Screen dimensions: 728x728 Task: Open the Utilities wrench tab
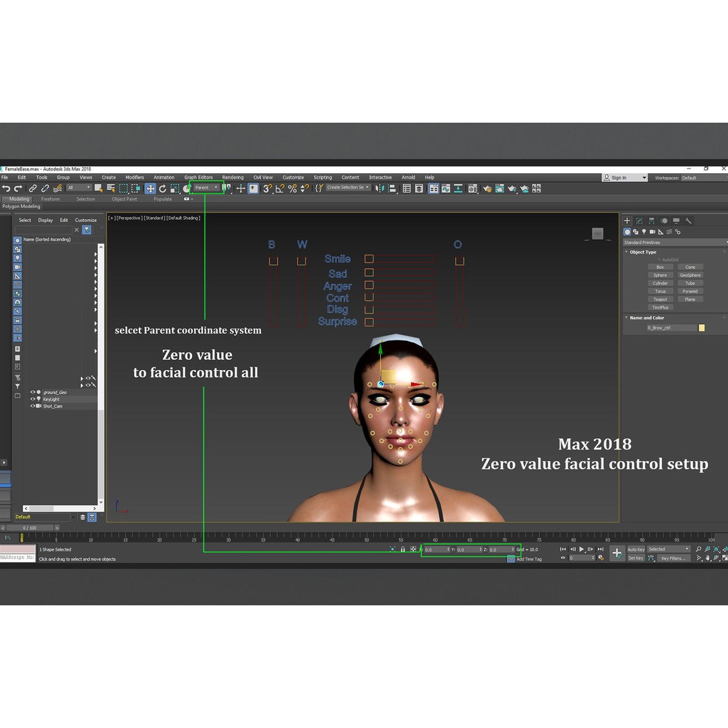click(688, 220)
